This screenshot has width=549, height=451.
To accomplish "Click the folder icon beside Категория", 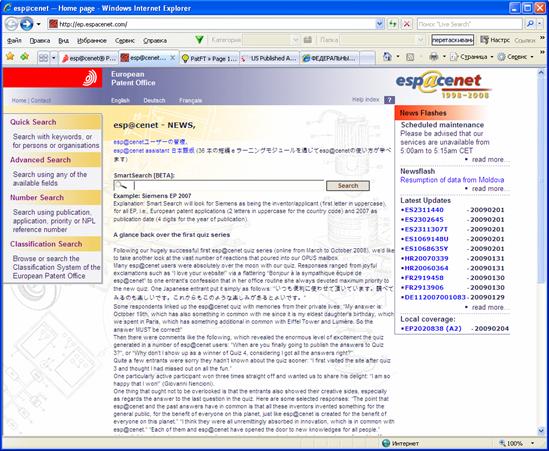I will coord(308,40).
